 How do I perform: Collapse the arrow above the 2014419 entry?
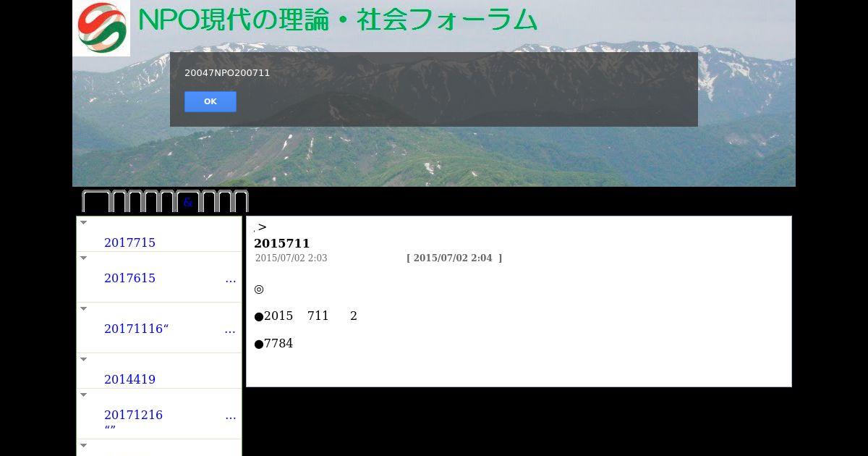84,359
